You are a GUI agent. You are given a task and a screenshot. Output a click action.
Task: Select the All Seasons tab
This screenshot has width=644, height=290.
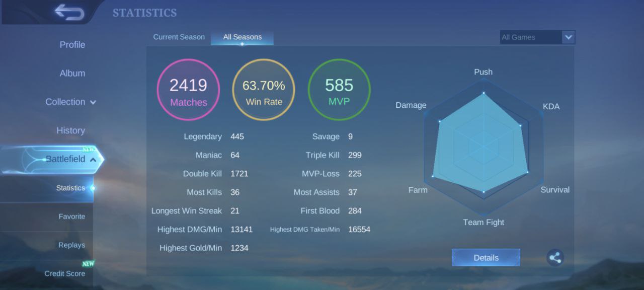point(243,37)
